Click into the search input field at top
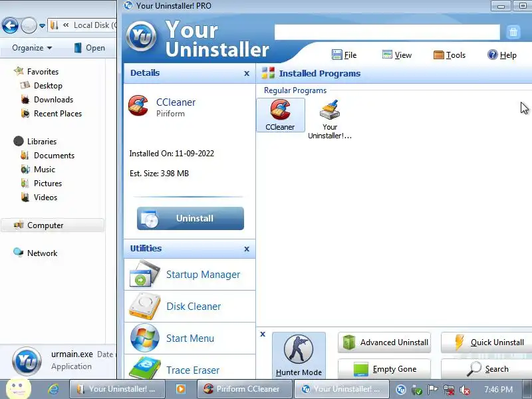Screen dimensions: 532x399 click(387, 32)
